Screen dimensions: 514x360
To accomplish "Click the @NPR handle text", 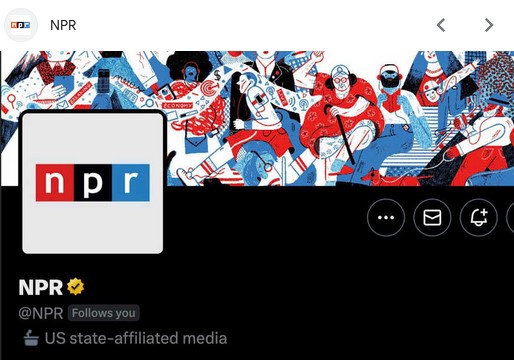I will (x=41, y=313).
